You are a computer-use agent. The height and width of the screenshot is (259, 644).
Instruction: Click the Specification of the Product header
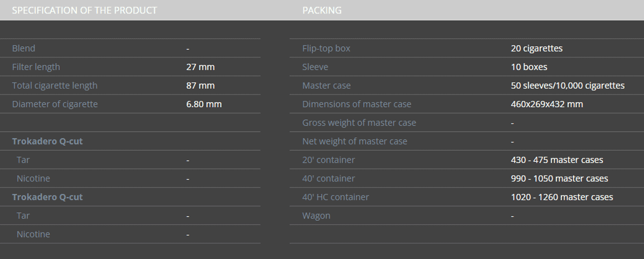85,10
